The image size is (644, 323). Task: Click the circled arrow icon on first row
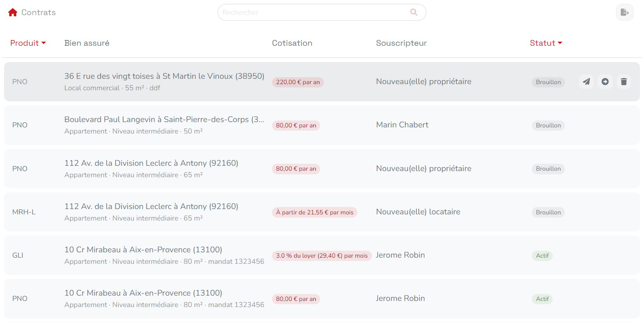point(605,82)
